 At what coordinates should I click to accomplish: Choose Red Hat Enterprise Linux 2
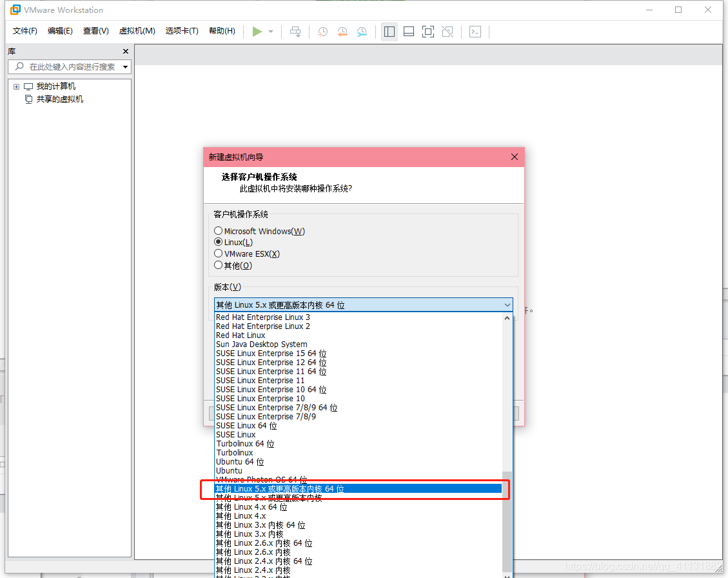point(358,326)
